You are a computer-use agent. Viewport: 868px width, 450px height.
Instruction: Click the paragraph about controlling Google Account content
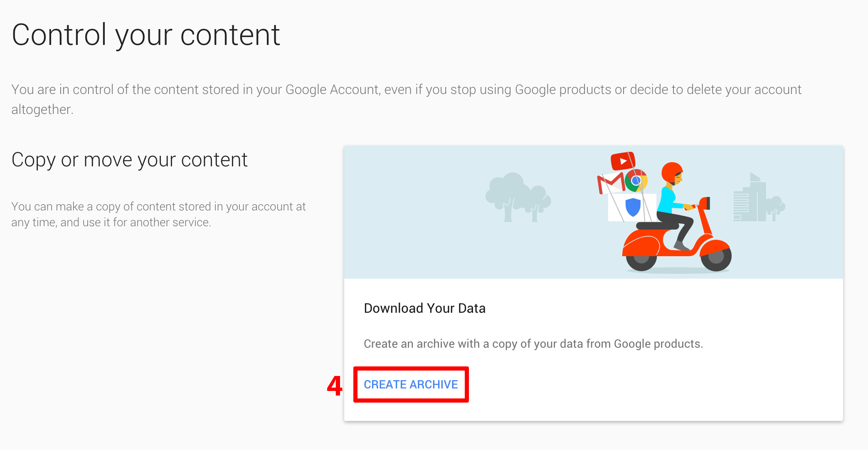click(x=406, y=99)
